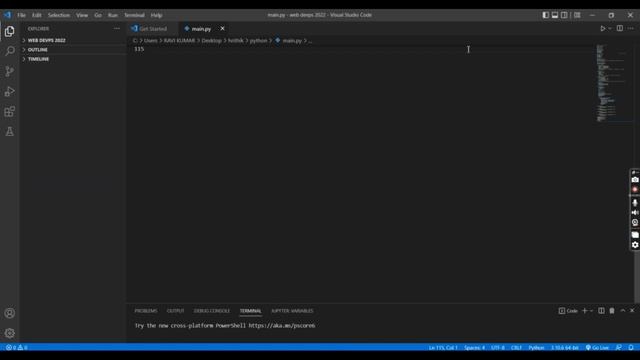
Task: Open the Help menu
Action: [156, 15]
